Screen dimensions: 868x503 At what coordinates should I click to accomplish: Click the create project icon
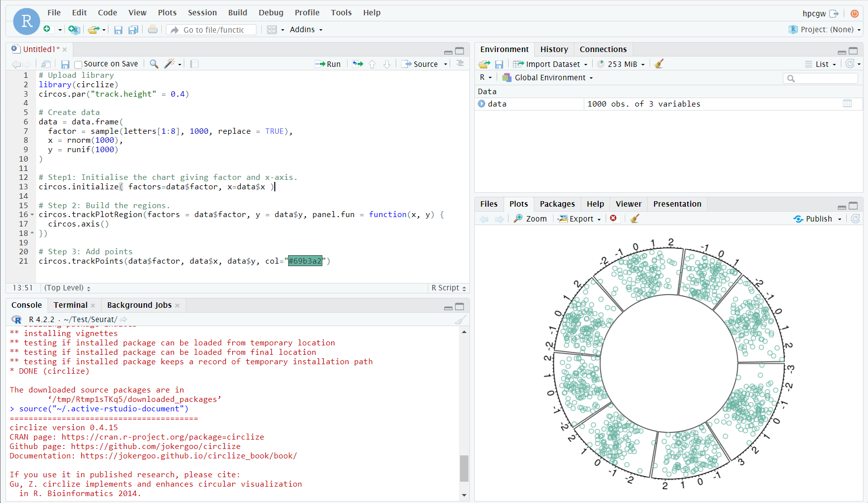coord(74,30)
